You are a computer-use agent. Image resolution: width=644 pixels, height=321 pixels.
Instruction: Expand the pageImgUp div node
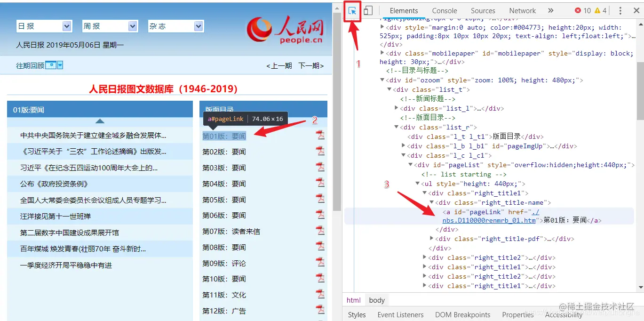tap(404, 146)
